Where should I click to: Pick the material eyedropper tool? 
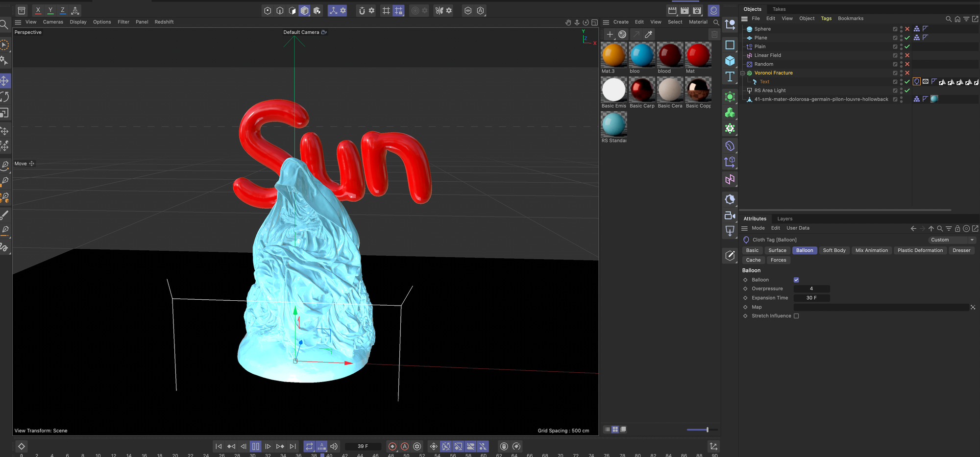pyautogui.click(x=649, y=34)
